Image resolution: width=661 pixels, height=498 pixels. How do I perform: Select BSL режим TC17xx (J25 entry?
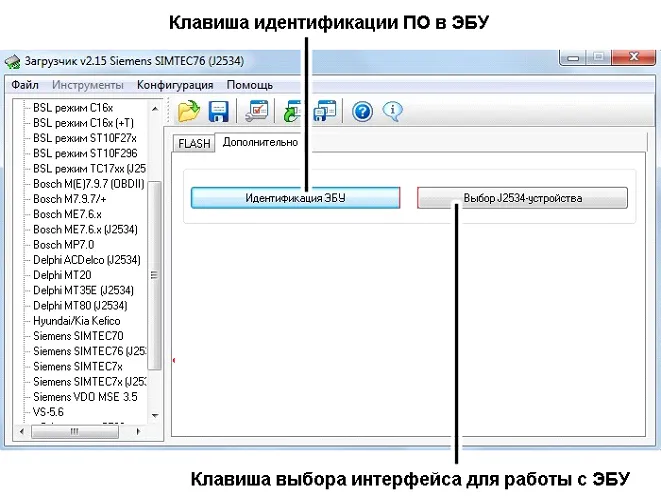[x=89, y=168]
